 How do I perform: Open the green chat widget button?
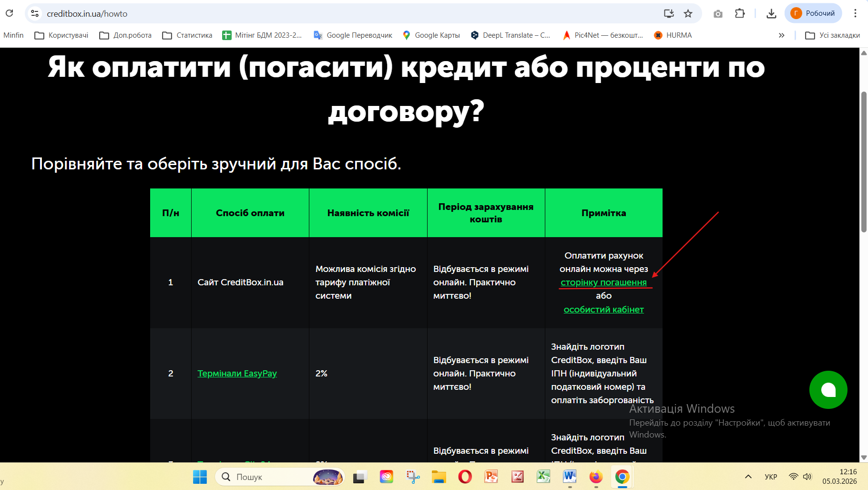(x=828, y=390)
